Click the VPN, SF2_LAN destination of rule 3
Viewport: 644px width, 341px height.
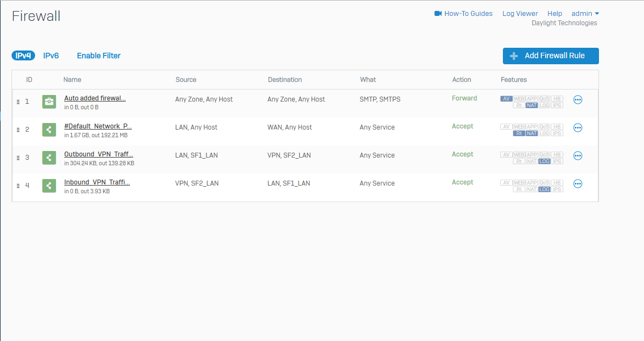pyautogui.click(x=289, y=155)
